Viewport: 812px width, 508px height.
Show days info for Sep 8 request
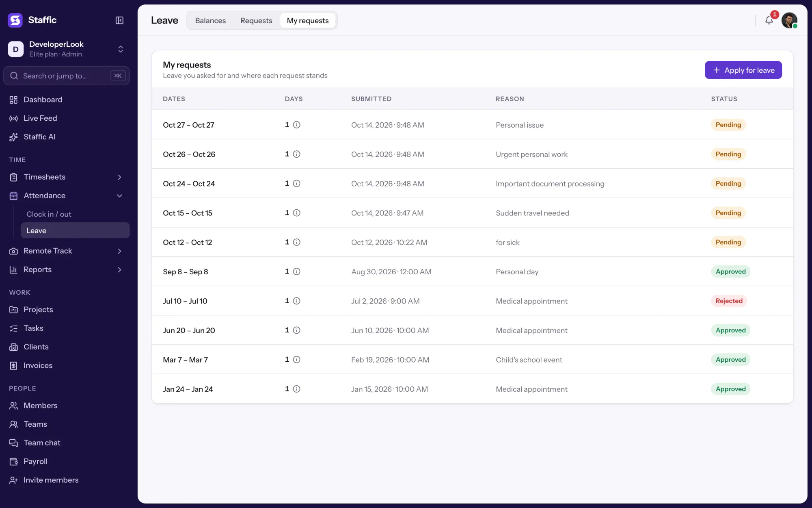(297, 271)
